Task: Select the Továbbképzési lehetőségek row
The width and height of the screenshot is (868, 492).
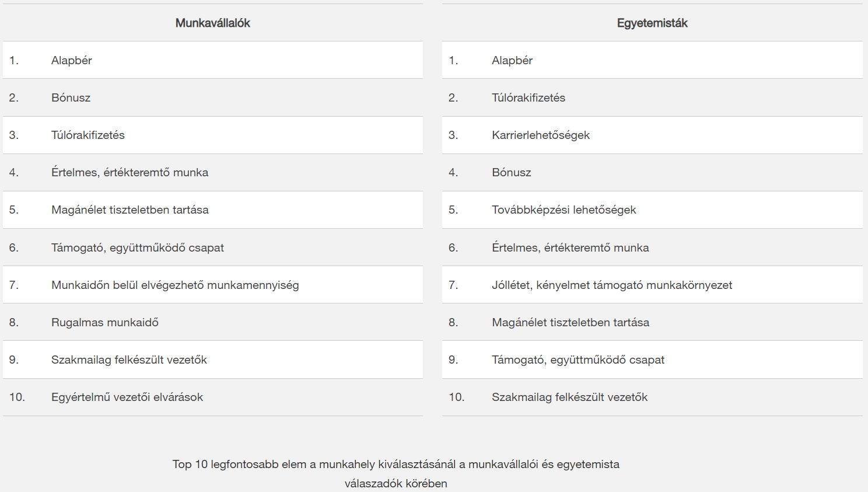Action: click(x=563, y=210)
